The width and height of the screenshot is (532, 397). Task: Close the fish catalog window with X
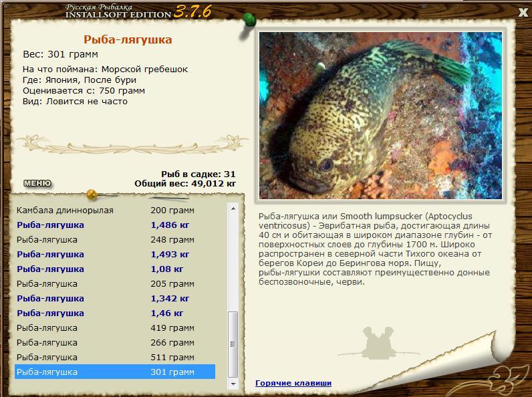[523, 13]
